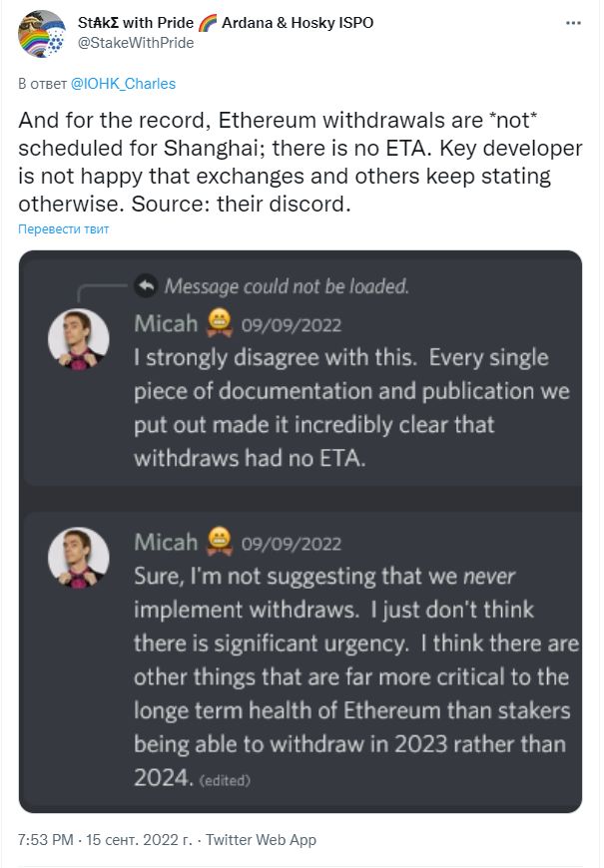Click the StakeWithPride profile avatar

click(x=42, y=33)
